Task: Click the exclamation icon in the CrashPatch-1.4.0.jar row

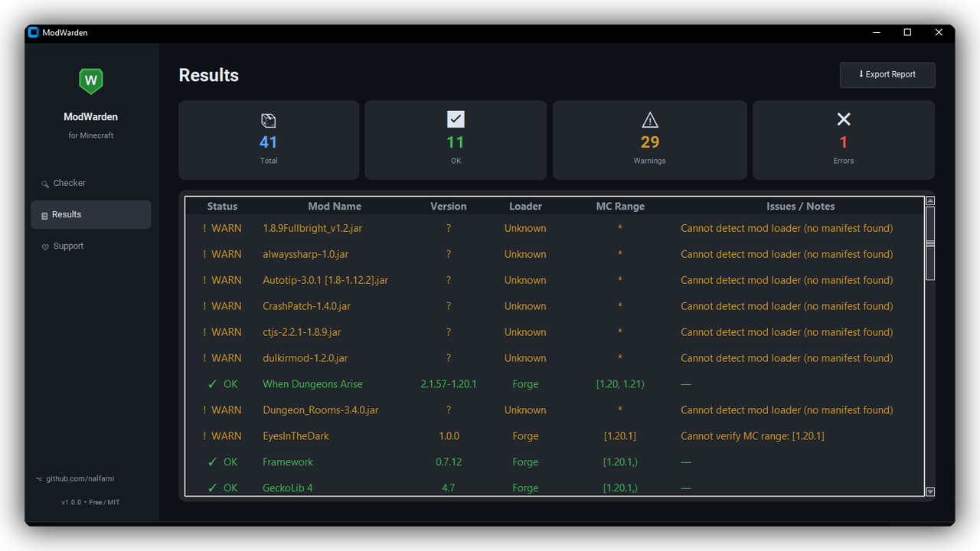Action: point(204,306)
